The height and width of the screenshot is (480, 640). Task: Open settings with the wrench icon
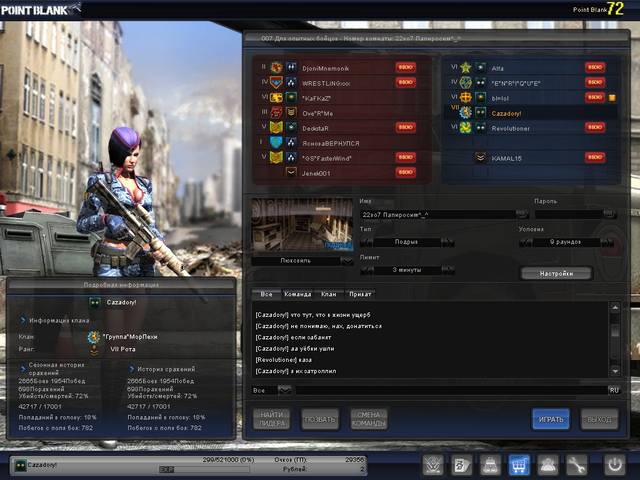(x=576, y=465)
